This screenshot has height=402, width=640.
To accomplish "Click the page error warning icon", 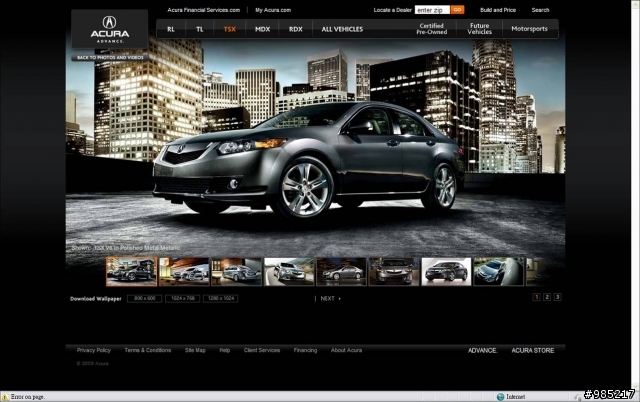I will (4, 397).
